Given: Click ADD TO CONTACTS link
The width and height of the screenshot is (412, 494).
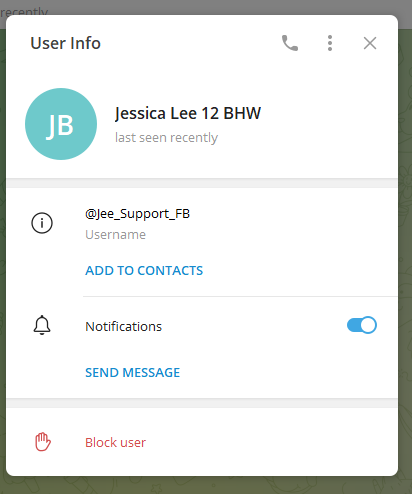Looking at the screenshot, I should (x=144, y=270).
